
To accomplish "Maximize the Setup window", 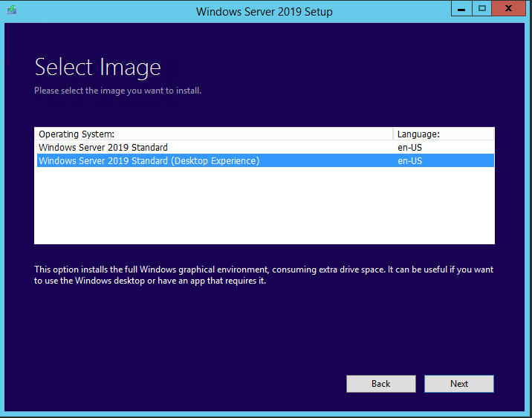I will [482, 10].
